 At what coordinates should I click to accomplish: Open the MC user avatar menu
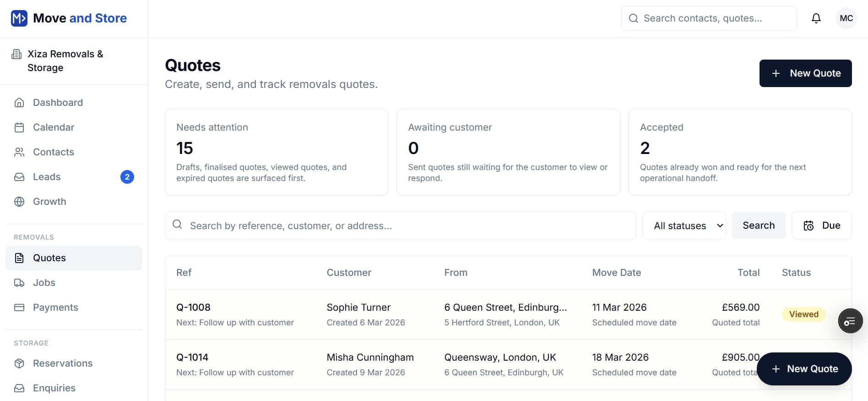pos(846,18)
